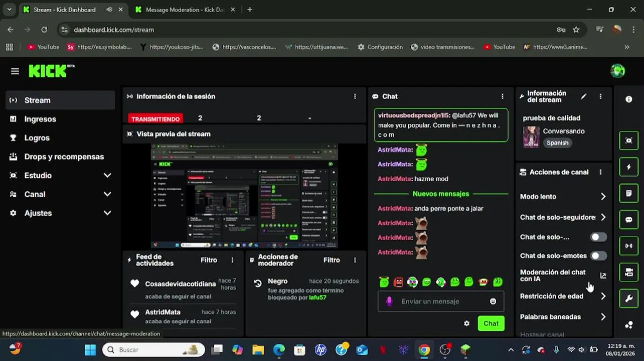
Task: Click the taskbar Buscar search box
Action: [x=154, y=349]
